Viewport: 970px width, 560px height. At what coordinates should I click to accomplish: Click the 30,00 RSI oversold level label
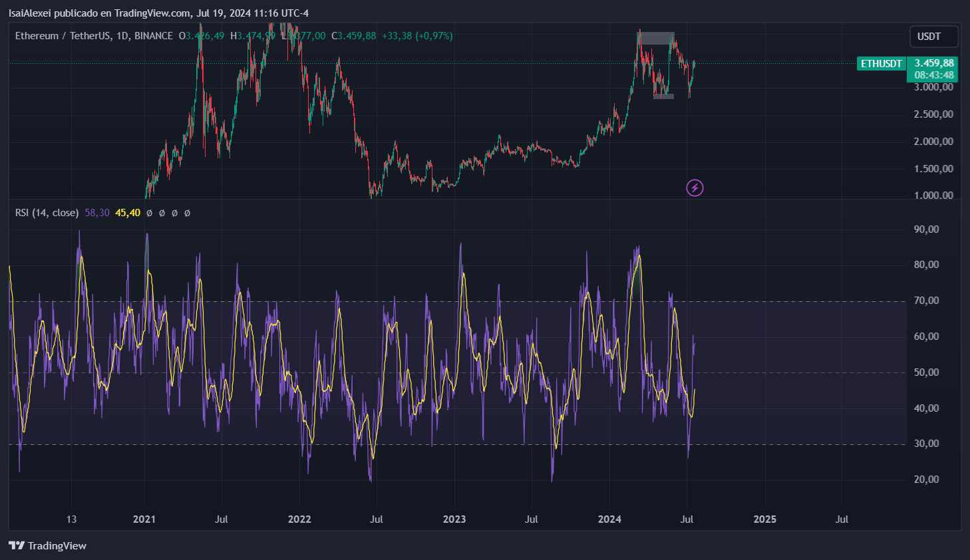click(x=927, y=444)
